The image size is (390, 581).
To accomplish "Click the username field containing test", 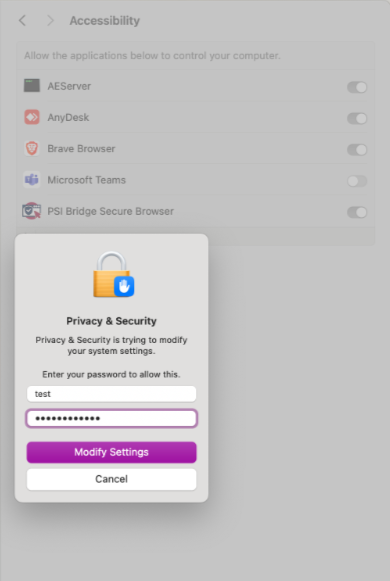I will 111,394.
